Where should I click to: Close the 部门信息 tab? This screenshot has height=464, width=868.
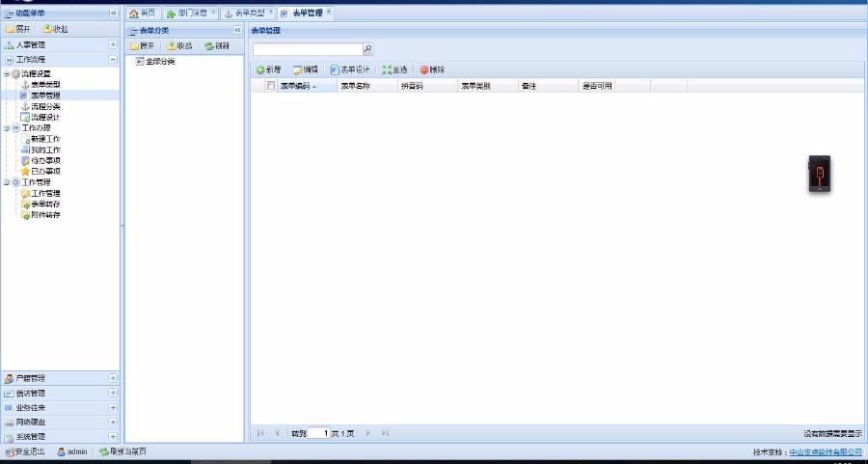click(x=214, y=11)
